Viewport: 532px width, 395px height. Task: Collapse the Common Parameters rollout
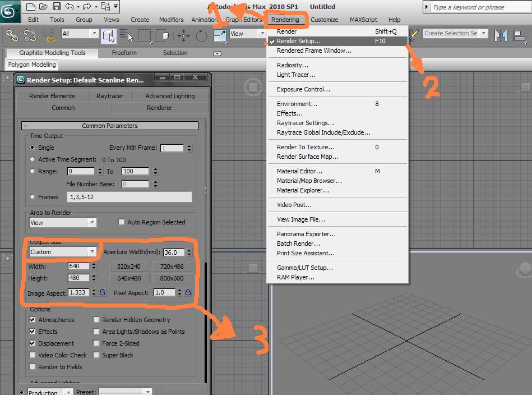click(109, 126)
